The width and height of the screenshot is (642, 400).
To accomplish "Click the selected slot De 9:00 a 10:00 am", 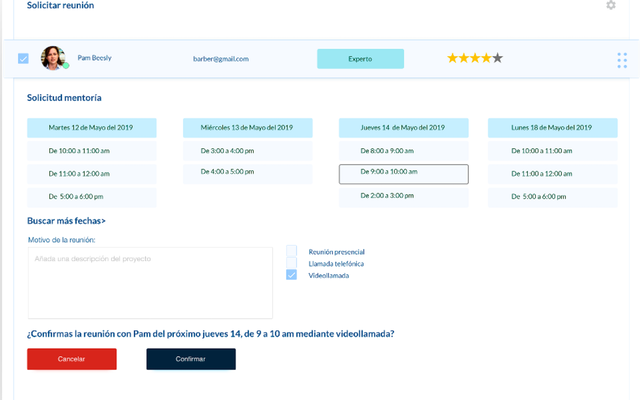I will tap(404, 174).
